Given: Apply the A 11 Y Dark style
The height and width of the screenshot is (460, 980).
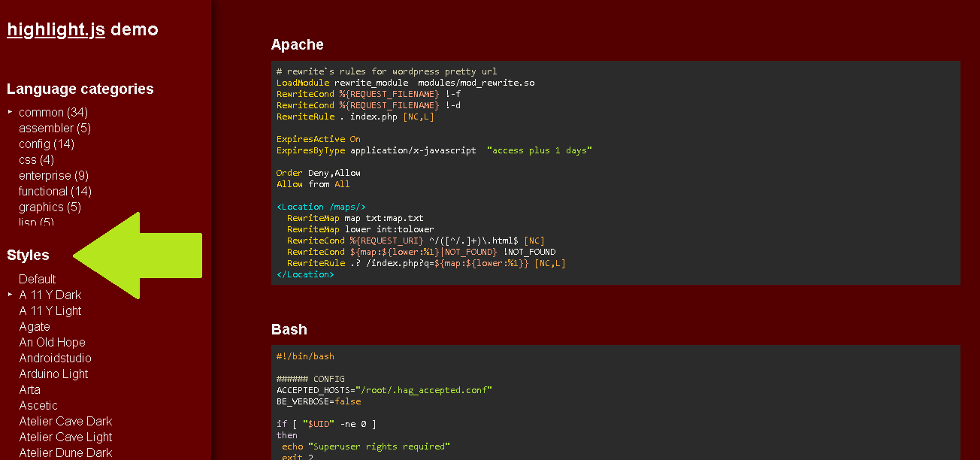Looking at the screenshot, I should click(50, 295).
